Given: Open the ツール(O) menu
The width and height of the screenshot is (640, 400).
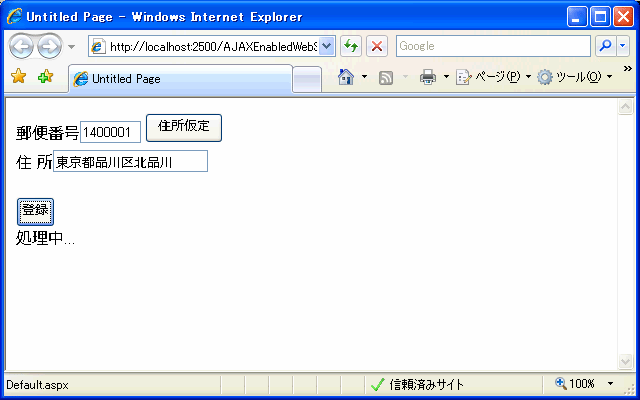Looking at the screenshot, I should (575, 77).
